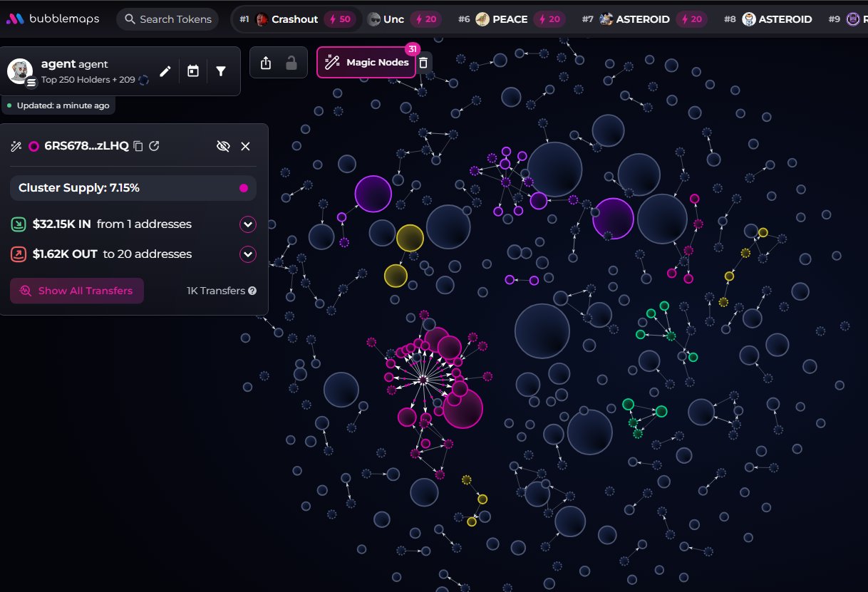The height and width of the screenshot is (592, 868).
Task: Select the hub node with radiating arrows
Action: pos(423,380)
